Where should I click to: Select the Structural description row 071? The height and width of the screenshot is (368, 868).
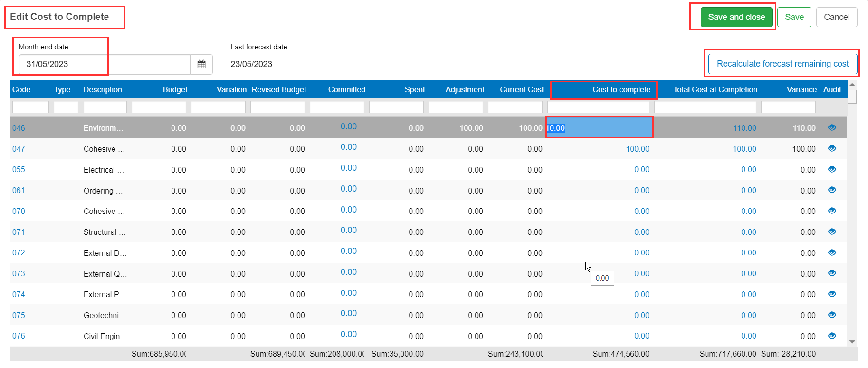105,232
